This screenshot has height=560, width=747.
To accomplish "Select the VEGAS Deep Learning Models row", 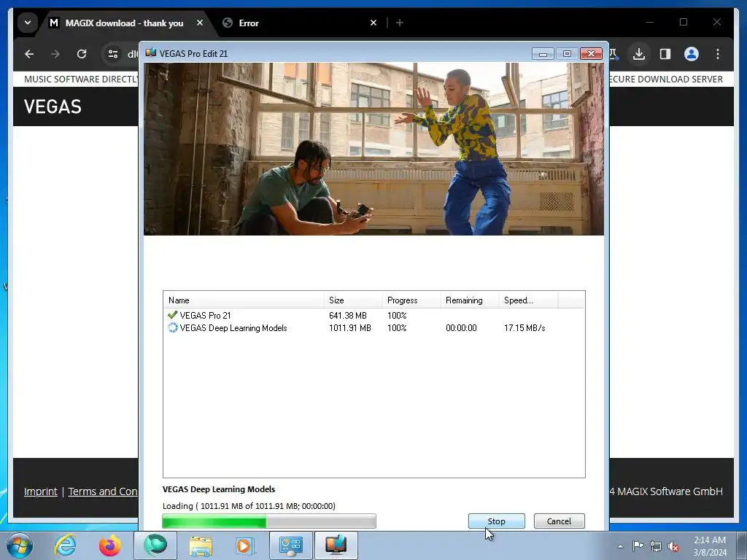I will point(374,327).
